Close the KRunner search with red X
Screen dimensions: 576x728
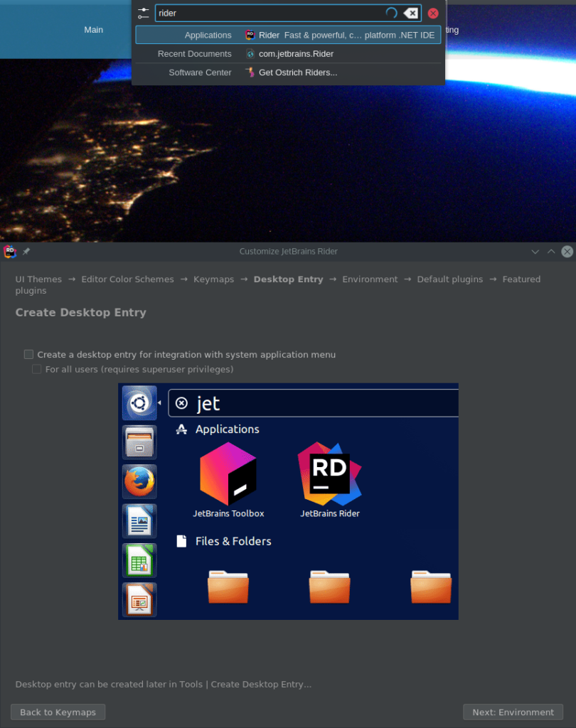click(x=433, y=14)
